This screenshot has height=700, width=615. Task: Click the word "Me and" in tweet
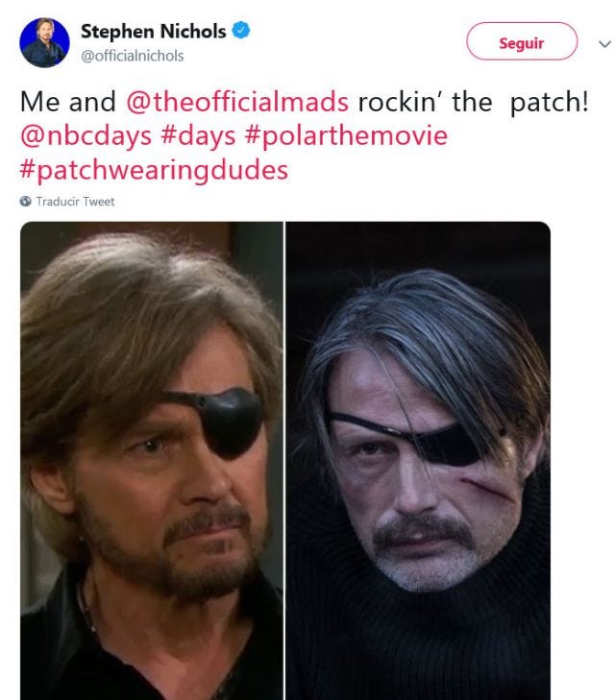click(x=68, y=102)
